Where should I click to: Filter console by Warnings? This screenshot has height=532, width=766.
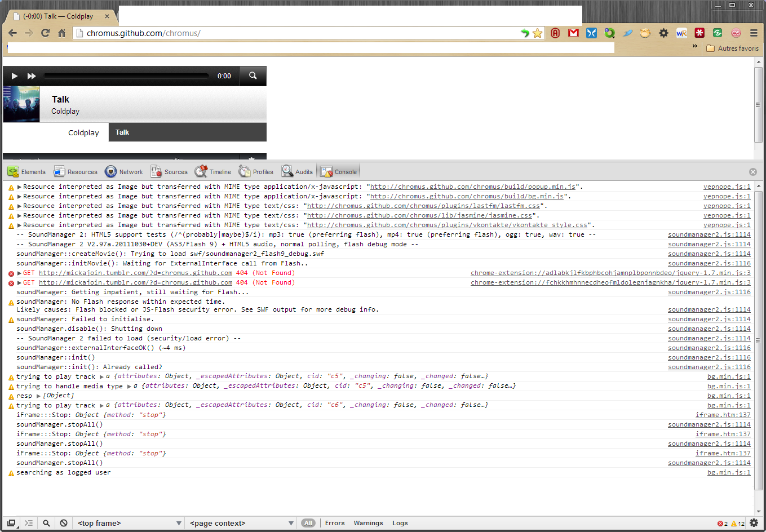368,523
